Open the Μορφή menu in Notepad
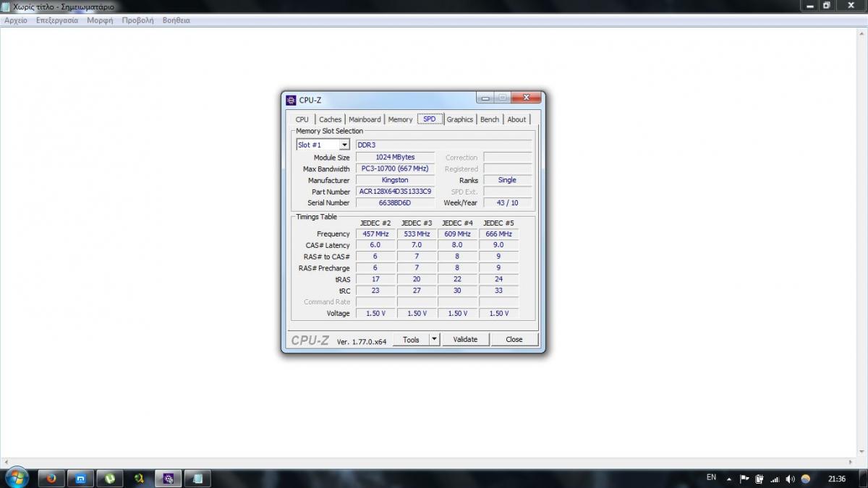 (100, 20)
